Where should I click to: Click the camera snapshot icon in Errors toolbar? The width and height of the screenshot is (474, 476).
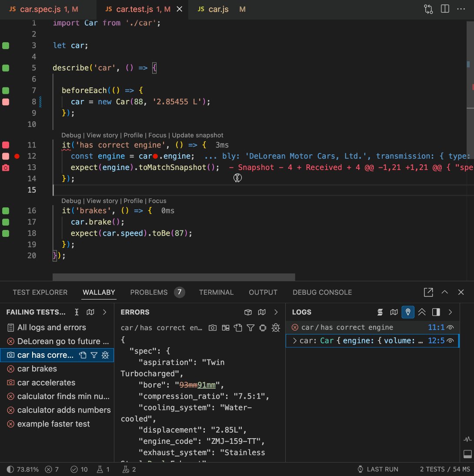[x=213, y=328]
